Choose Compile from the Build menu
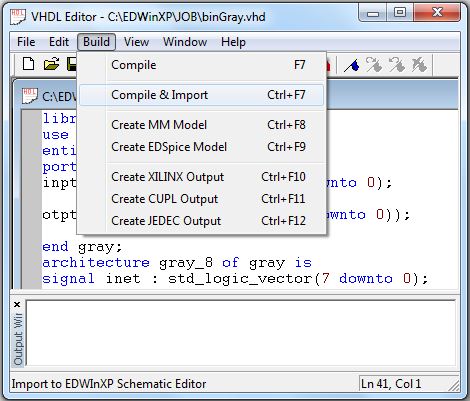The image size is (470, 401). pyautogui.click(x=201, y=65)
